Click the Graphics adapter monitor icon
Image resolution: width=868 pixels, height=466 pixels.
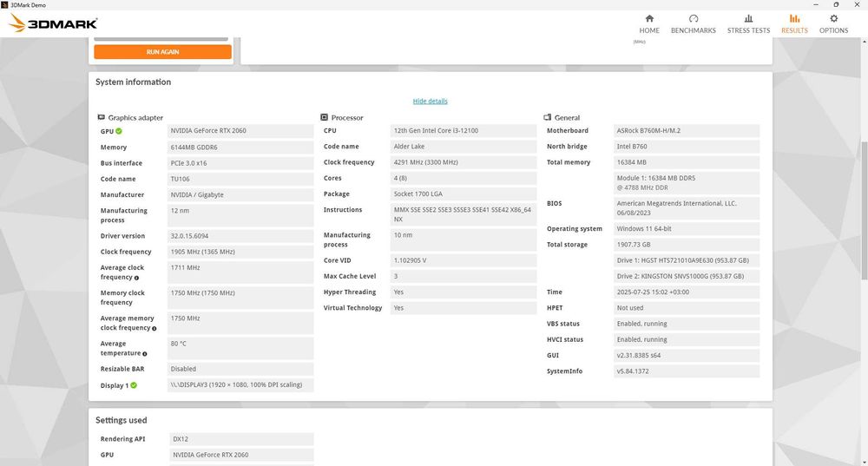tap(102, 117)
